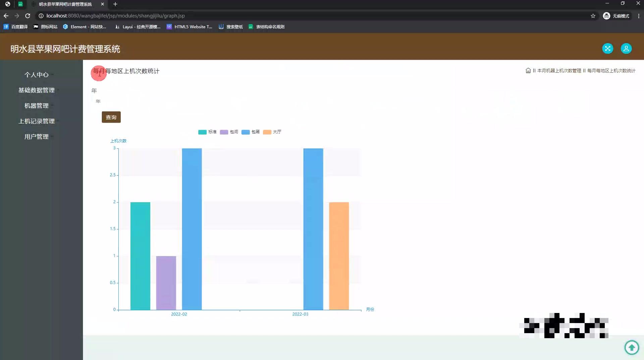Expand the 个人中心 sidebar menu
This screenshot has height=360, width=644.
(x=37, y=75)
